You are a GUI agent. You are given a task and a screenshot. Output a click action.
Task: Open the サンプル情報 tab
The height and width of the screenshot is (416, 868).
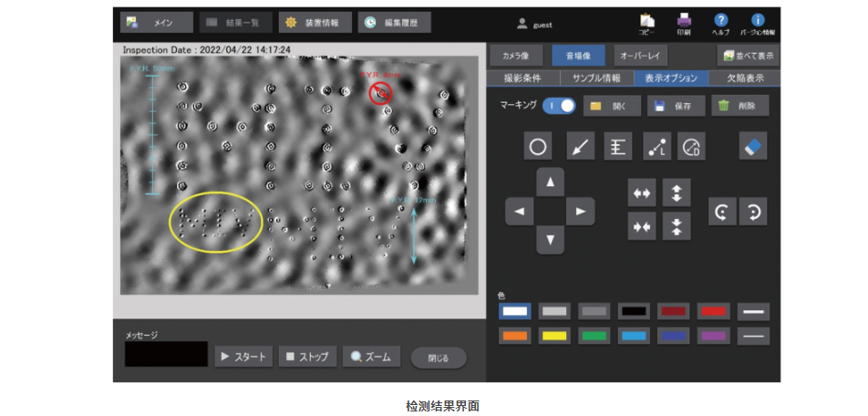[x=597, y=78]
